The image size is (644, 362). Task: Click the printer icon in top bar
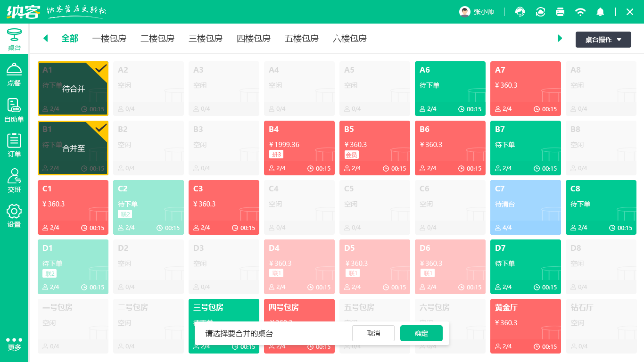point(560,12)
